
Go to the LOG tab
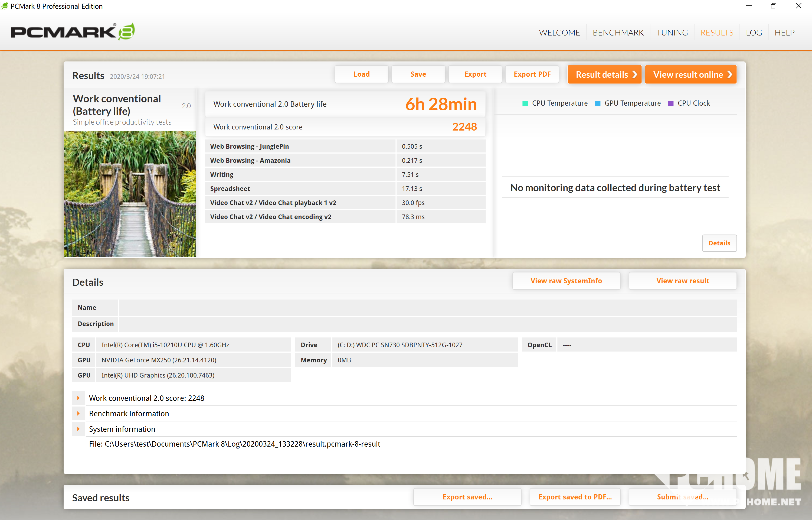click(x=754, y=33)
